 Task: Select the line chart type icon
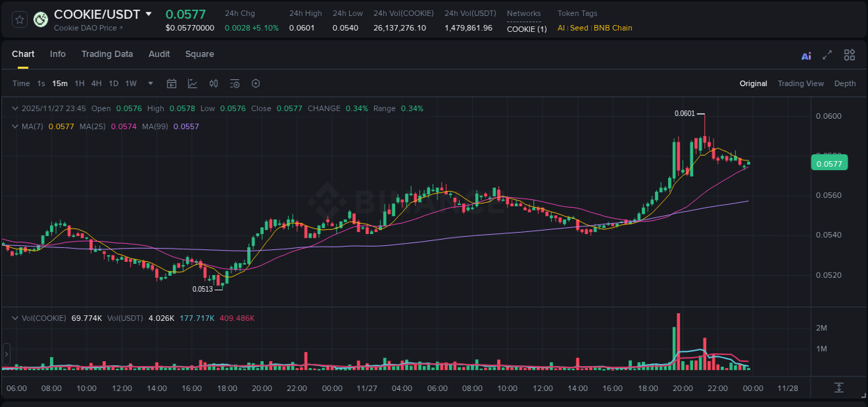click(192, 83)
